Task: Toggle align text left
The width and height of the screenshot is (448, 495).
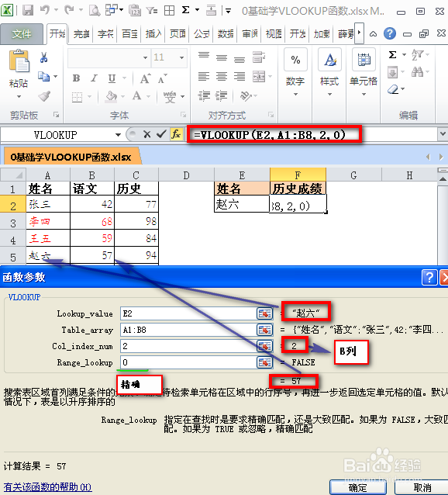Action: pyautogui.click(x=204, y=76)
